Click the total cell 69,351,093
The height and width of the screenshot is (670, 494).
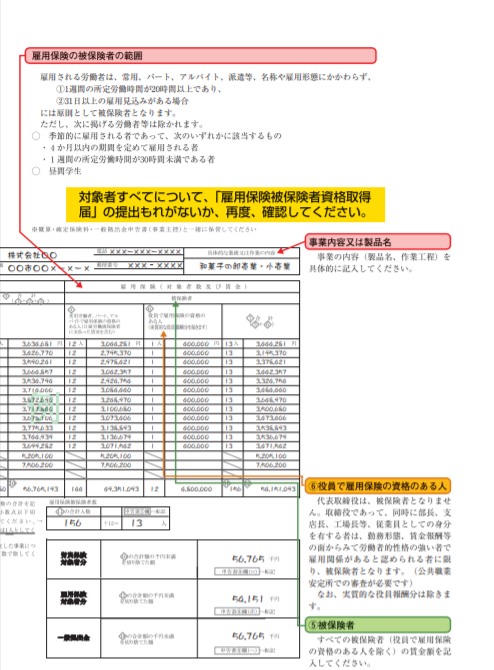coord(121,489)
